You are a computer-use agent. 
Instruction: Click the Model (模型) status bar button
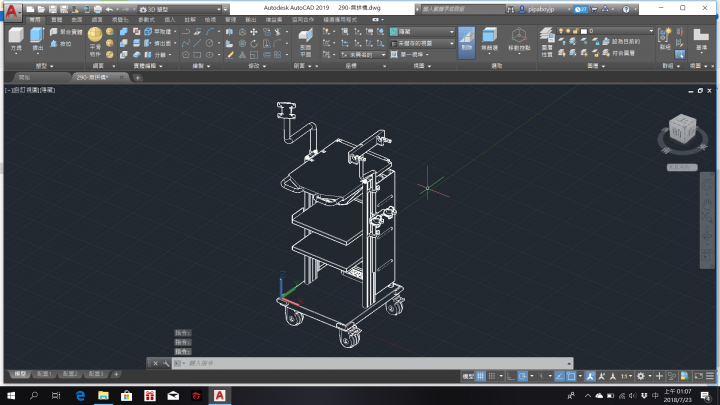(468, 376)
